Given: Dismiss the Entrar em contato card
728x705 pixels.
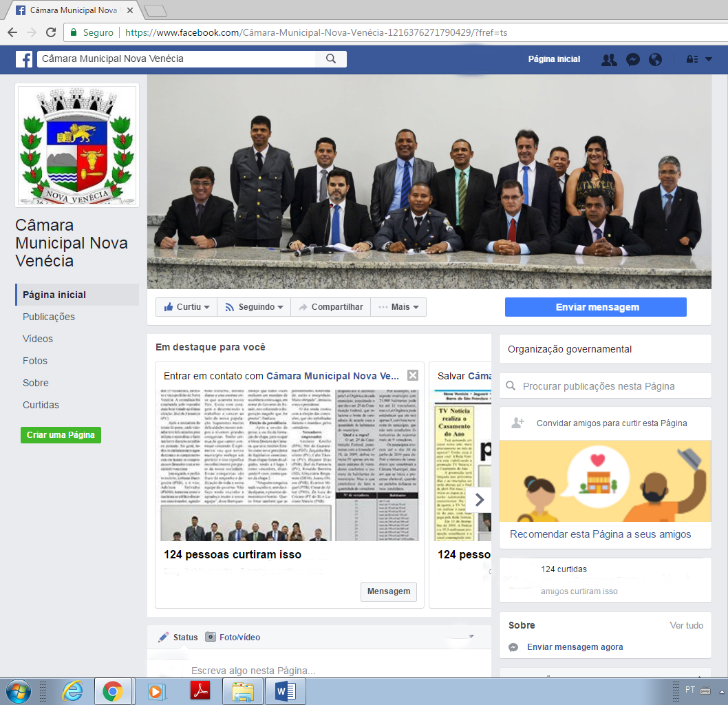Looking at the screenshot, I should pyautogui.click(x=413, y=375).
